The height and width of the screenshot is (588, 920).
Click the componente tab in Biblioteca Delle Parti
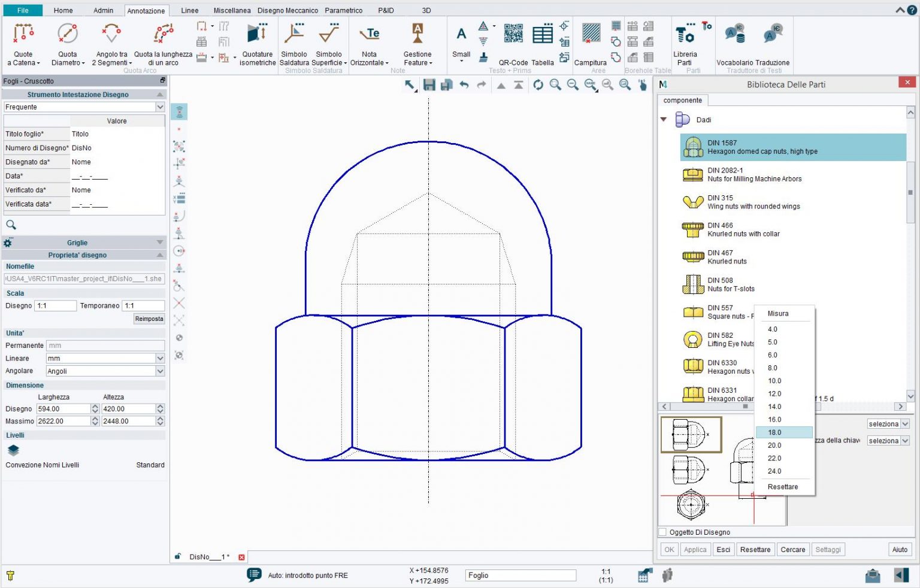coord(682,100)
